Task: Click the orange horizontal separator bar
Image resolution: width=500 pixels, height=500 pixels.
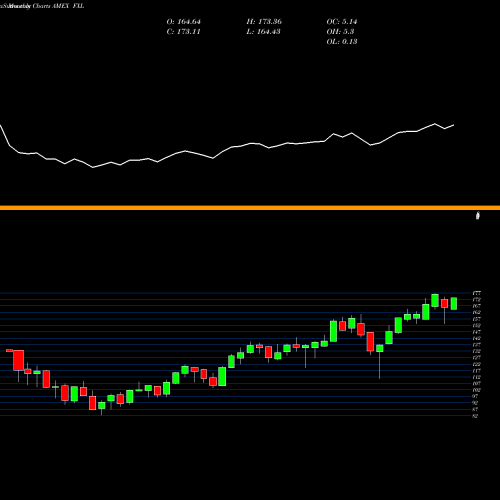Action: pyautogui.click(x=250, y=208)
